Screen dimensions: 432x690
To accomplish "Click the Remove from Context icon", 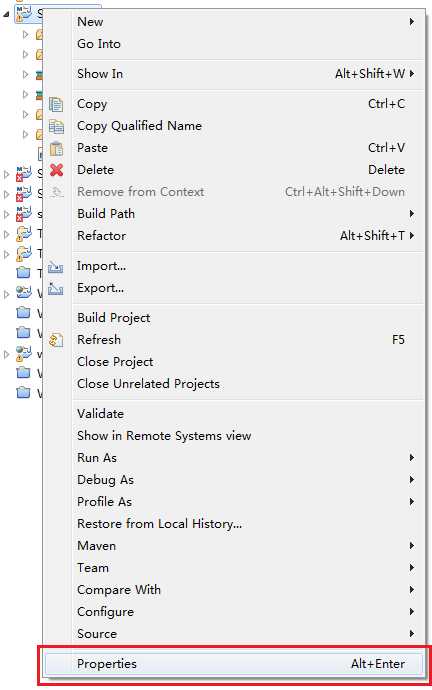I will 57,192.
